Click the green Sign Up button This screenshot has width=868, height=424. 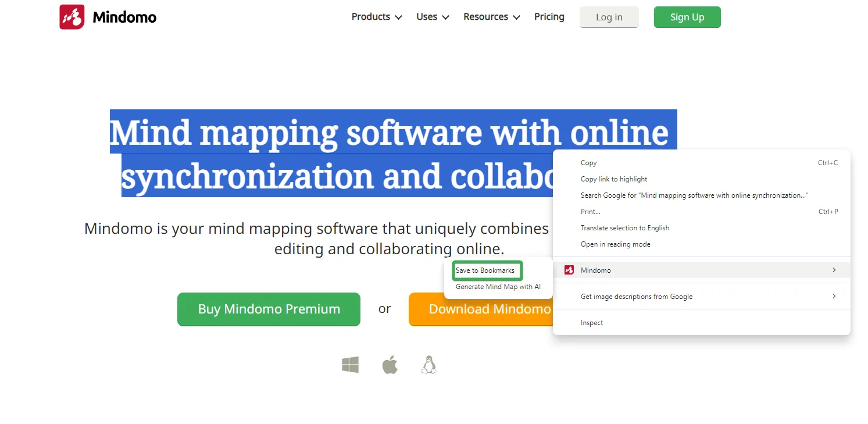687,17
